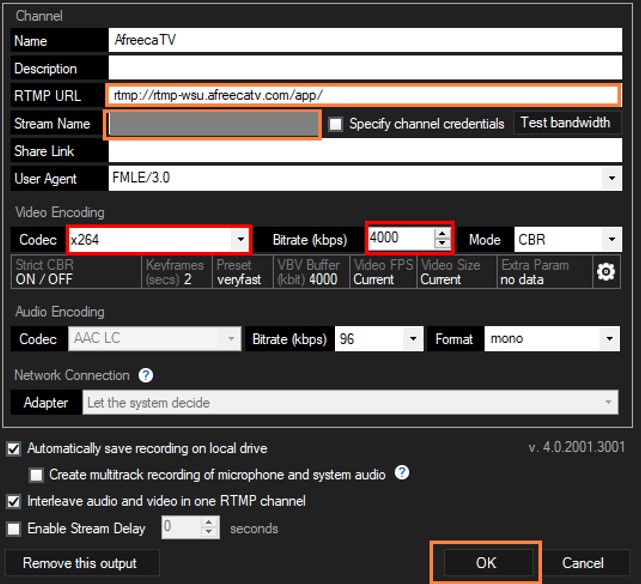
Task: Click Video Size Current cell
Action: coord(457,272)
